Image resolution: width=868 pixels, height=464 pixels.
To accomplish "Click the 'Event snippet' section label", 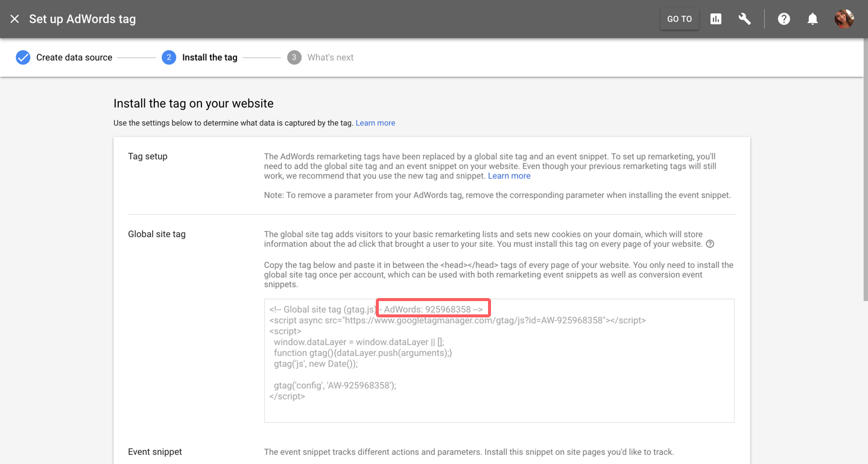I will pos(155,452).
